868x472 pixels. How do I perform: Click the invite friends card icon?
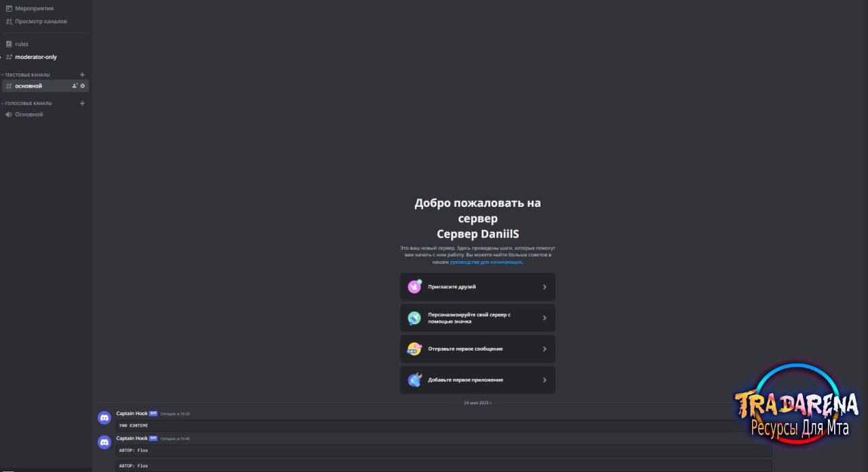coord(414,287)
